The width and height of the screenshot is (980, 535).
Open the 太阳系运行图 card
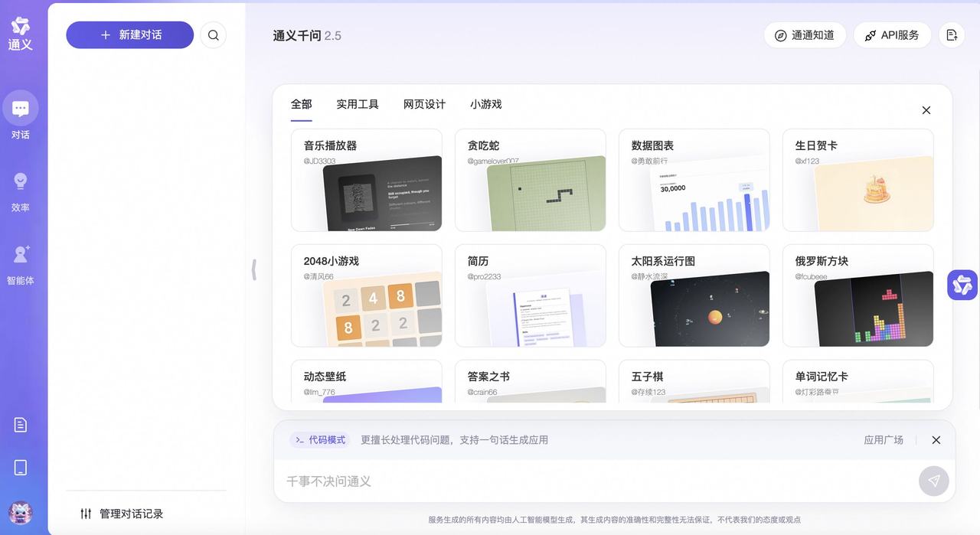tap(694, 295)
